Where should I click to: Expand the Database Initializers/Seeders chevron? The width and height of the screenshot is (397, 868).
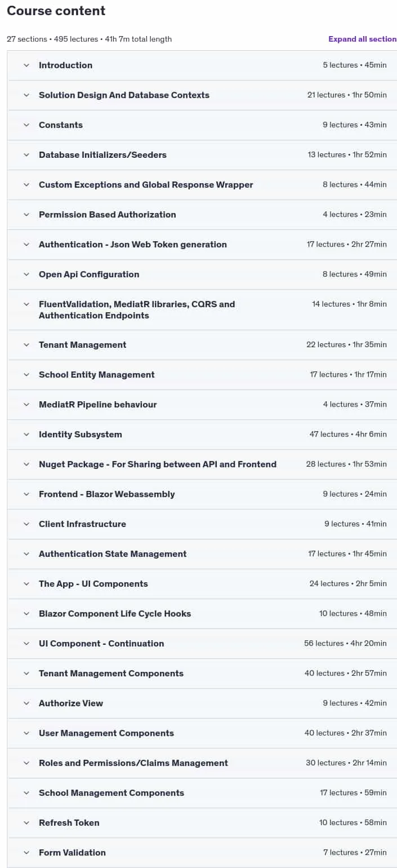[26, 155]
